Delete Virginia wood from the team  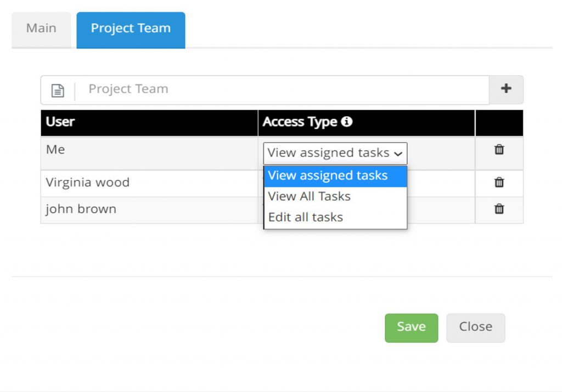(x=499, y=183)
